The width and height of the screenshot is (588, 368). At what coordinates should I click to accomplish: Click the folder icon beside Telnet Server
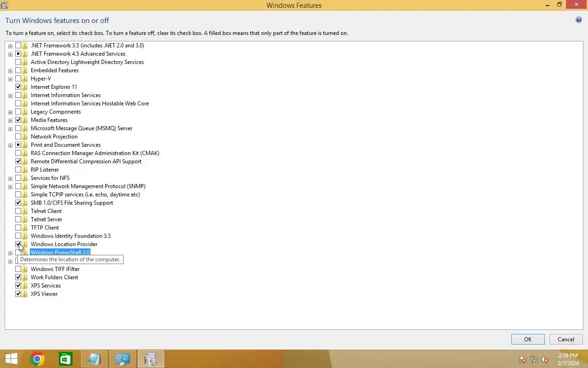coord(25,219)
